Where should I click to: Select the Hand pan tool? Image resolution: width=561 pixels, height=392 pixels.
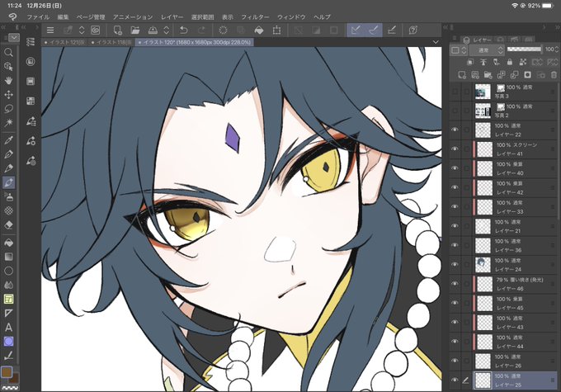(8, 81)
